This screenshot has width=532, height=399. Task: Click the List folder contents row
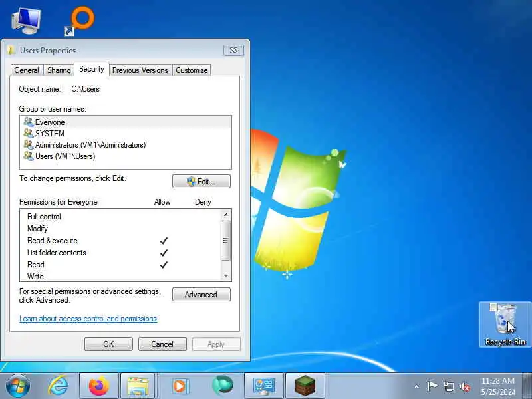coord(120,253)
